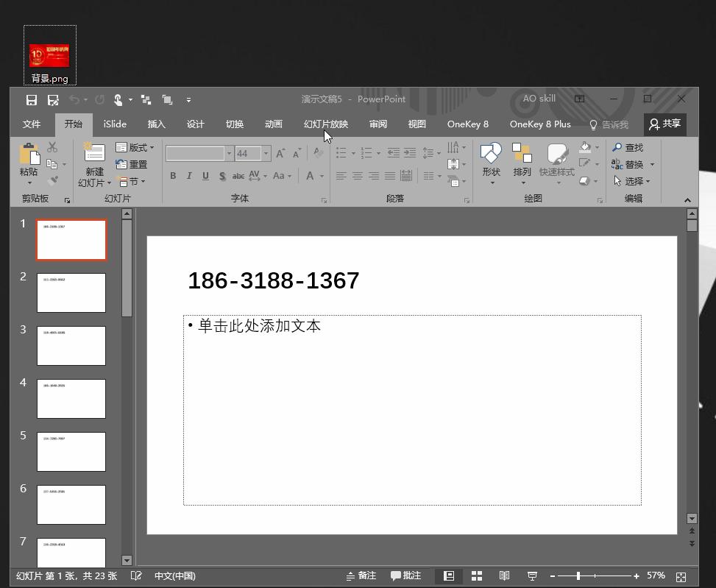Click the Comments (批注) button
716x588 pixels.
pyautogui.click(x=406, y=575)
